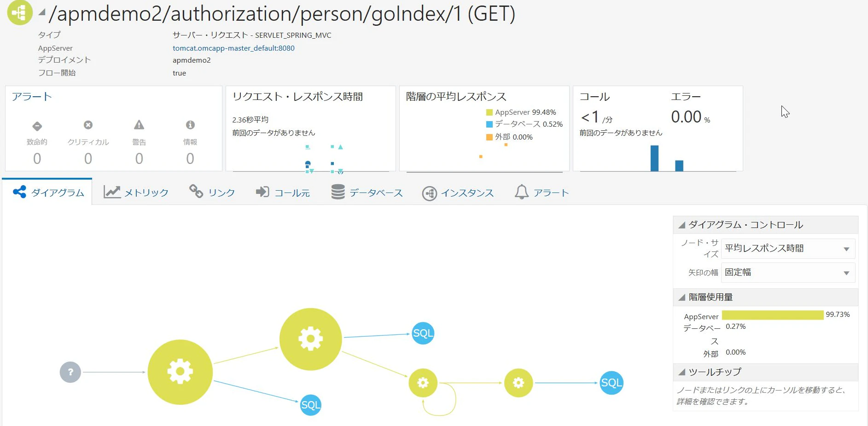Screen dimensions: 868x426
Task: Open the アラート tab with the bell icon
Action: click(542, 193)
